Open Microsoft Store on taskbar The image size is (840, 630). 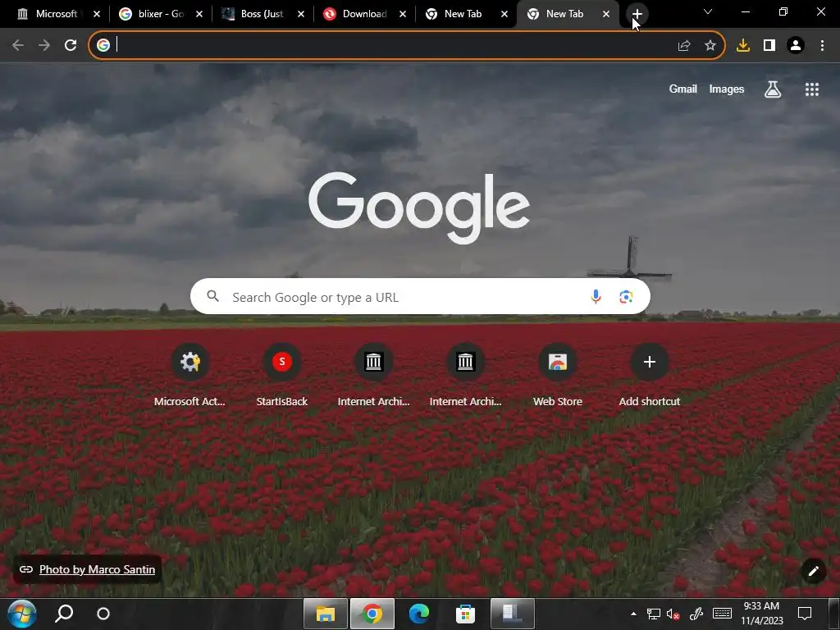tap(466, 614)
